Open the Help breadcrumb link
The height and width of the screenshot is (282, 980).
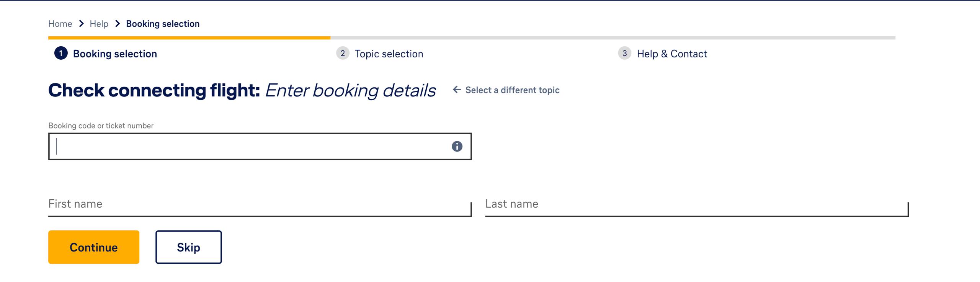(99, 24)
